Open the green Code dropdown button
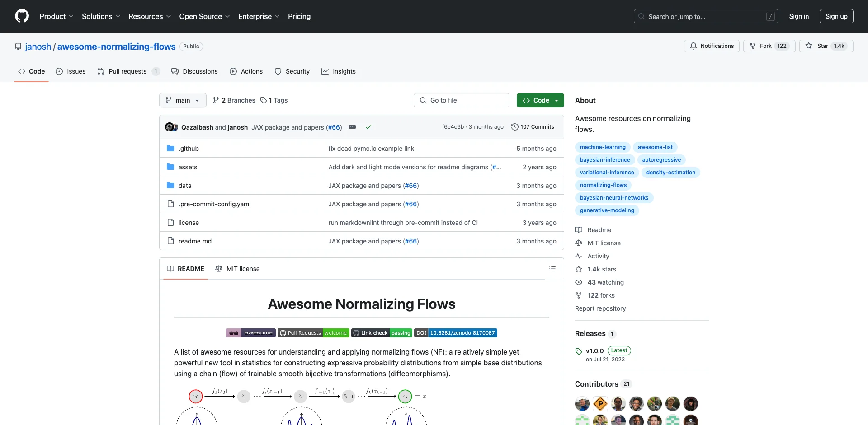This screenshot has width=868, height=425. (540, 100)
